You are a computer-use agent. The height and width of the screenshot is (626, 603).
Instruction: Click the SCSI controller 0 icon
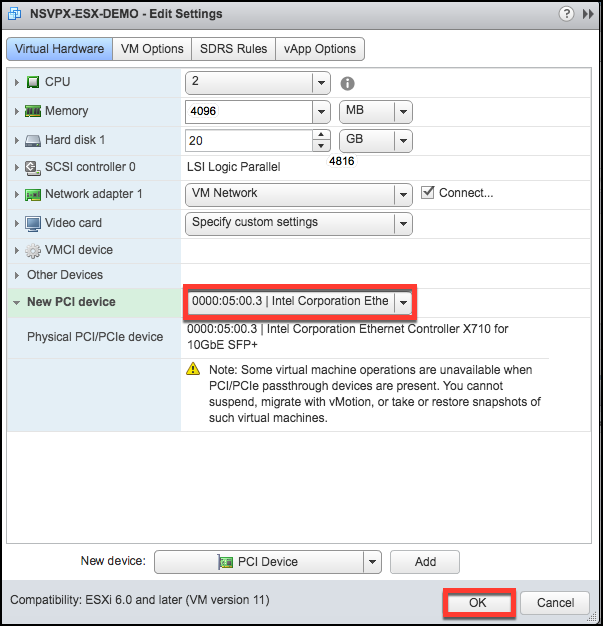[33, 168]
